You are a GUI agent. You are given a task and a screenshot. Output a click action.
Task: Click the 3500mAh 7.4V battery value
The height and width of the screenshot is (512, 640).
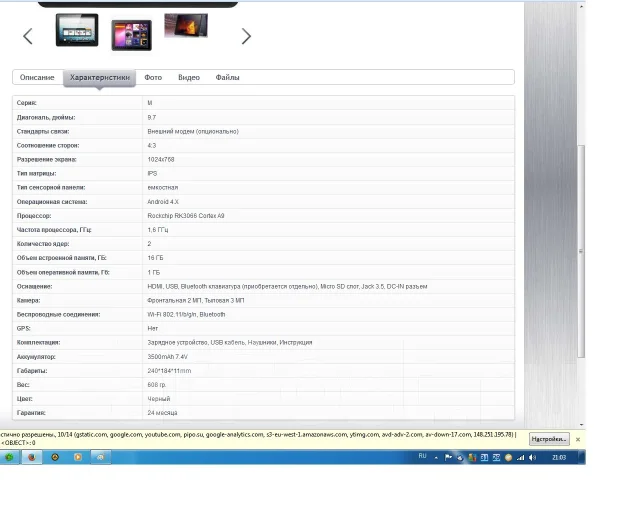(x=167, y=356)
